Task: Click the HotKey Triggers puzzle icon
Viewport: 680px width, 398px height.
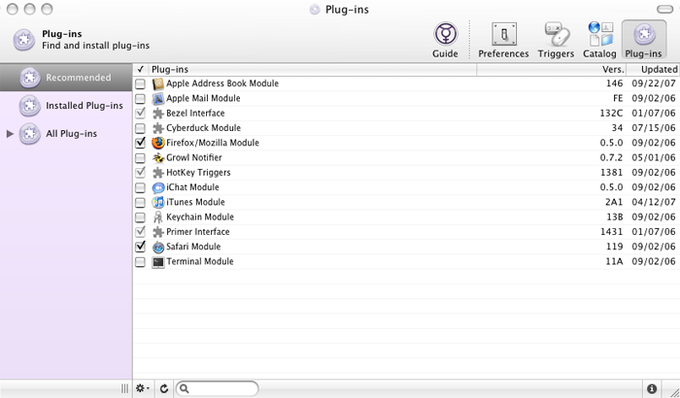Action: tap(158, 173)
